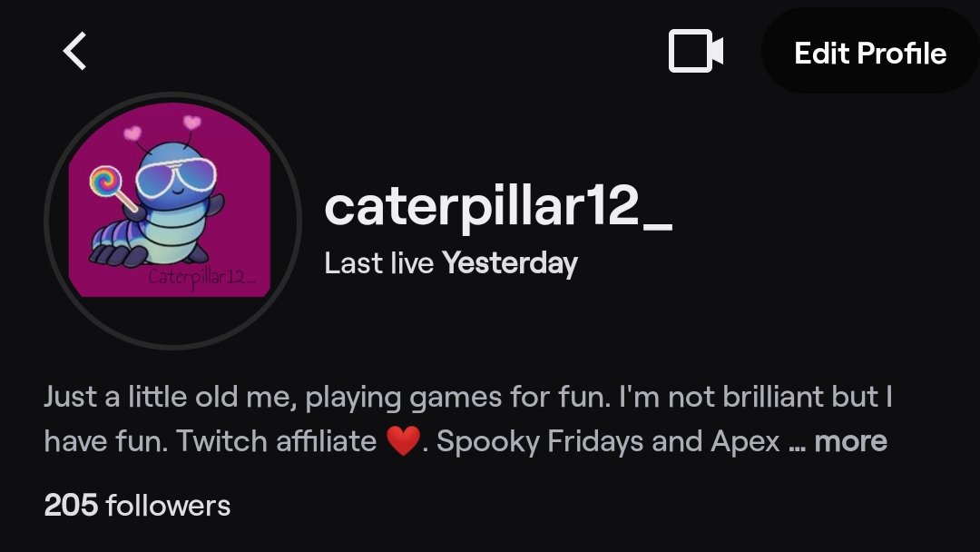Click the red heart emoji in bio
Viewport: 980px width, 552px height.
pyautogui.click(x=403, y=441)
